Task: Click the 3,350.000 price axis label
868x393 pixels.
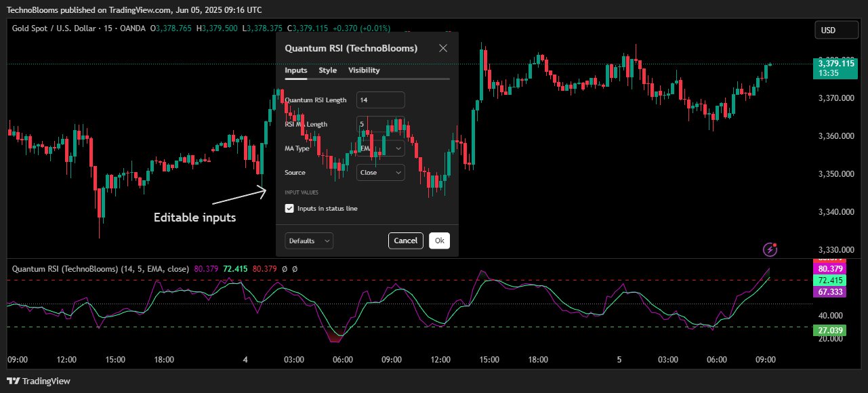Action: (835, 174)
